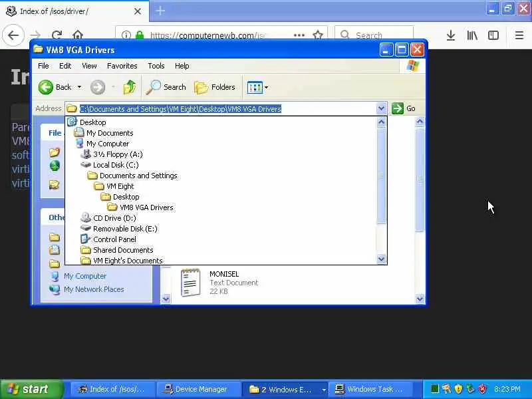Collapse the Address bar dropdown arrow

(x=381, y=108)
